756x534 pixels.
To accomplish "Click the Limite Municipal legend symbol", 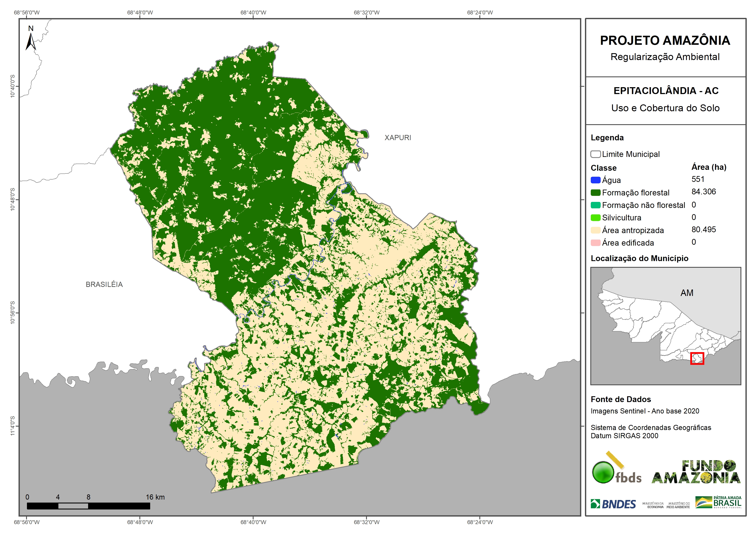I will point(595,154).
